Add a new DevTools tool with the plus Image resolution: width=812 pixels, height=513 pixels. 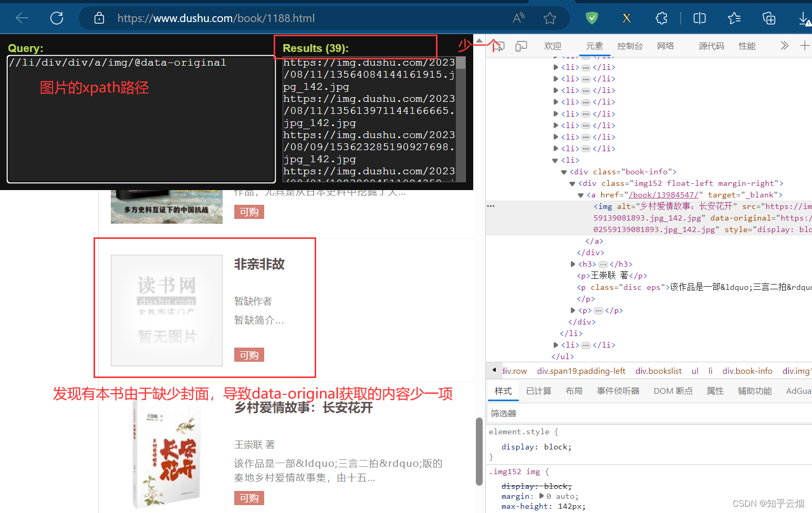(805, 46)
